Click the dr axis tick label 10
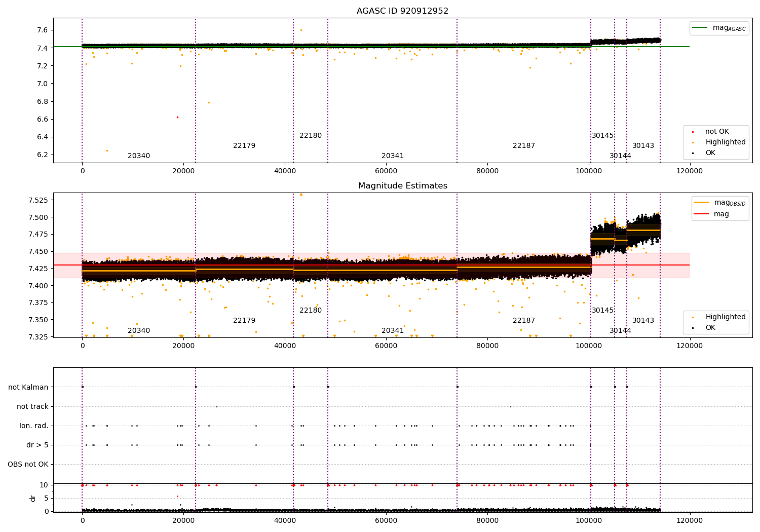The height and width of the screenshot is (532, 760). click(44, 485)
